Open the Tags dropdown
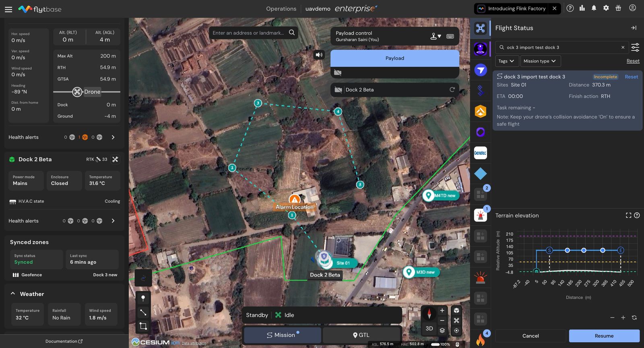This screenshot has height=348, width=644. click(506, 61)
